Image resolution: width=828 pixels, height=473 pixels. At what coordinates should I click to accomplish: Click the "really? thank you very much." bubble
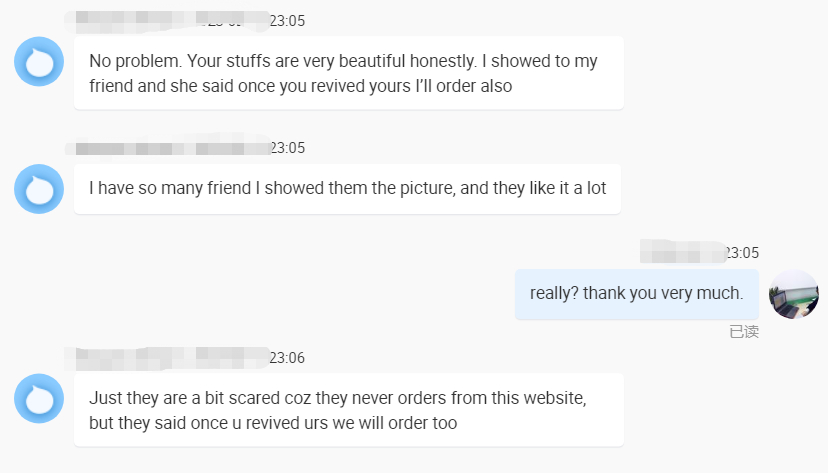coord(636,294)
